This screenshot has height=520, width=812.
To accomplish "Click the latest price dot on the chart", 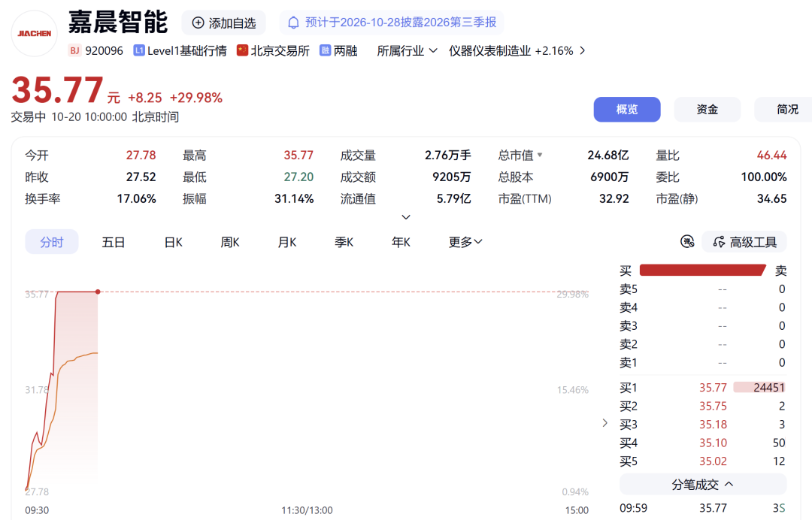I will pos(98,292).
